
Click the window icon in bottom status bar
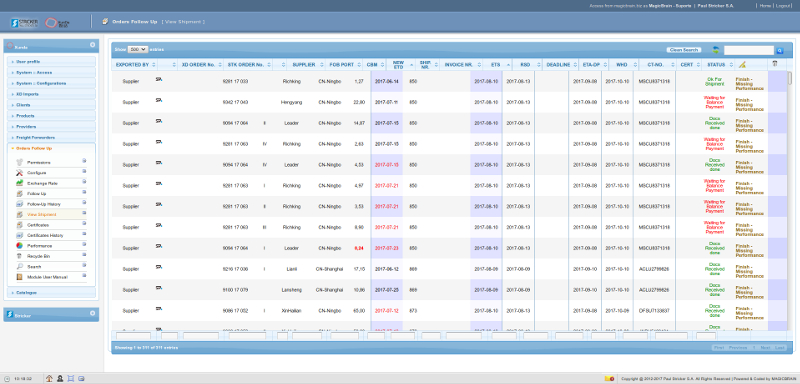click(81, 378)
